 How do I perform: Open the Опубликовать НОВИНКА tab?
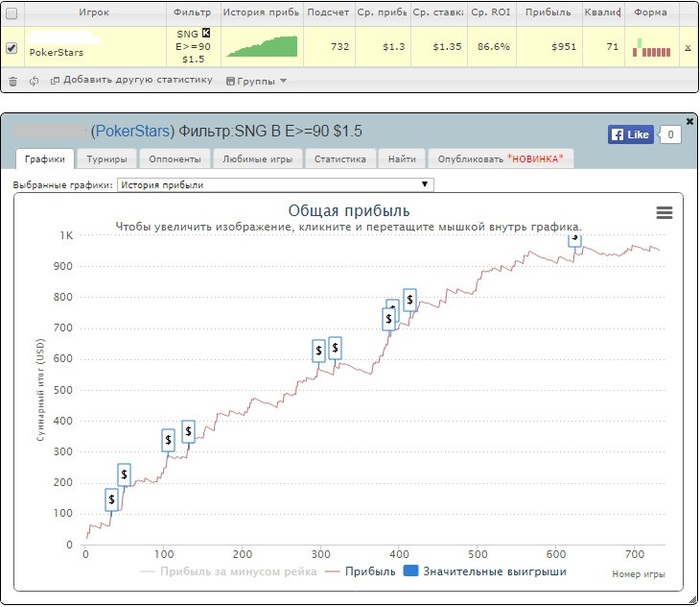[x=500, y=159]
